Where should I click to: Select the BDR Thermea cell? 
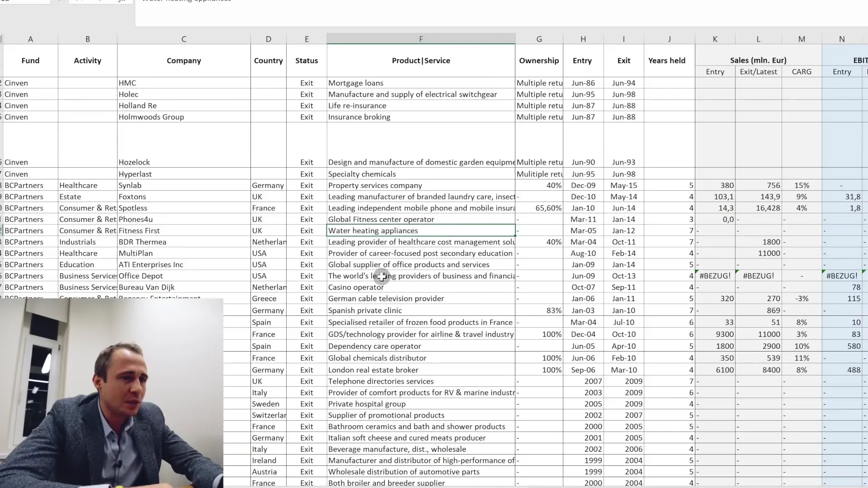184,242
